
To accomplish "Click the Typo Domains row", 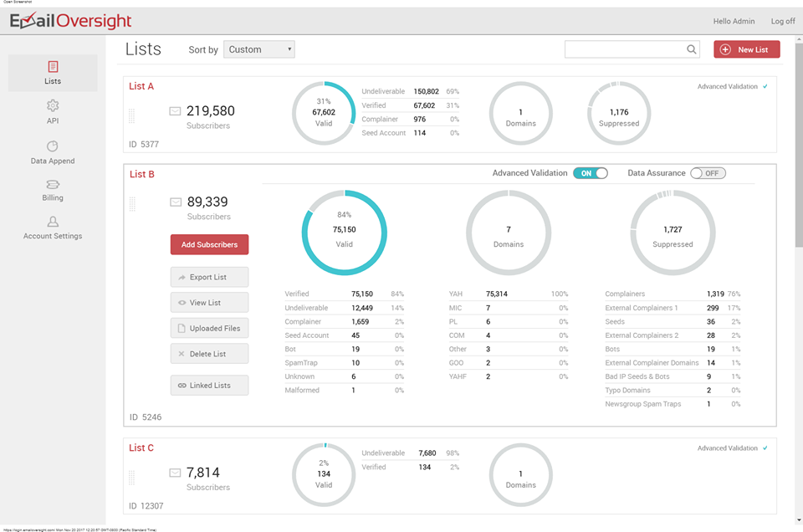I will 673,390.
